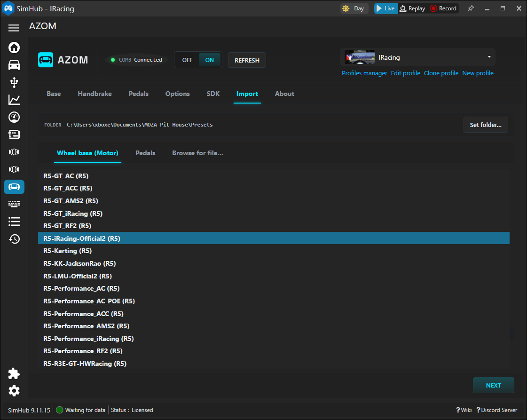This screenshot has width=527, height=420.
Task: Click the NEXT button
Action: 494,385
